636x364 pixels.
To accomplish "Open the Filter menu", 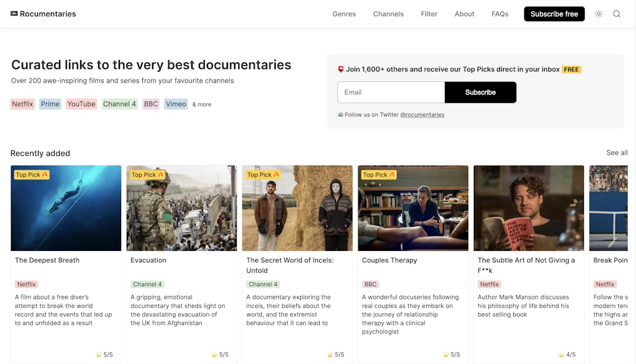I will 429,14.
